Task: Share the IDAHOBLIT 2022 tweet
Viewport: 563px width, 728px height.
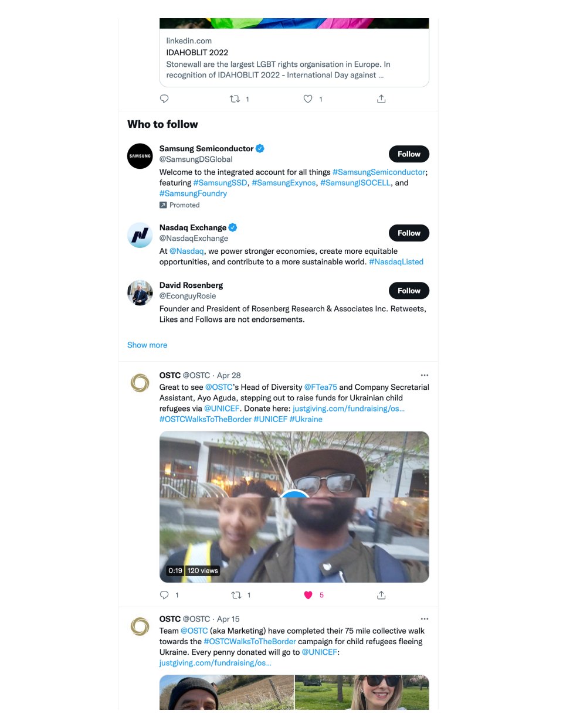Action: 381,99
